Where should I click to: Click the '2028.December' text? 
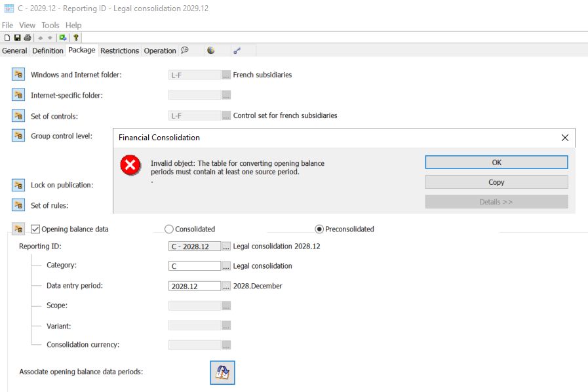(258, 286)
